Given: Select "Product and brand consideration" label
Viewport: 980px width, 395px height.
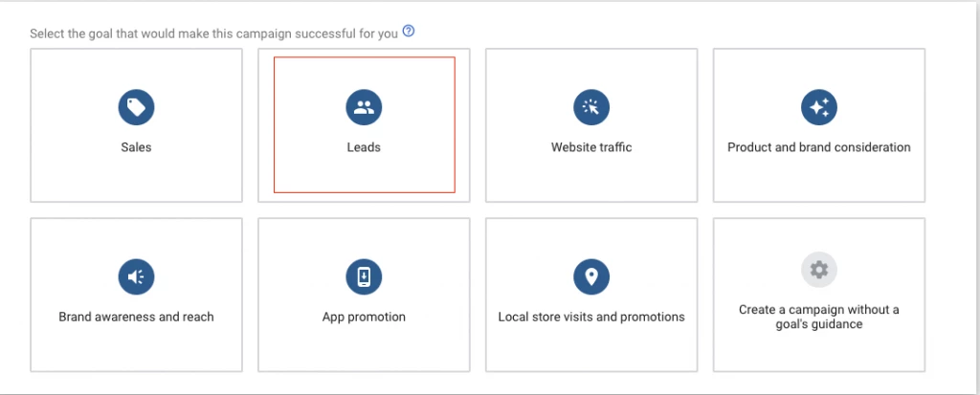Looking at the screenshot, I should pos(818,147).
